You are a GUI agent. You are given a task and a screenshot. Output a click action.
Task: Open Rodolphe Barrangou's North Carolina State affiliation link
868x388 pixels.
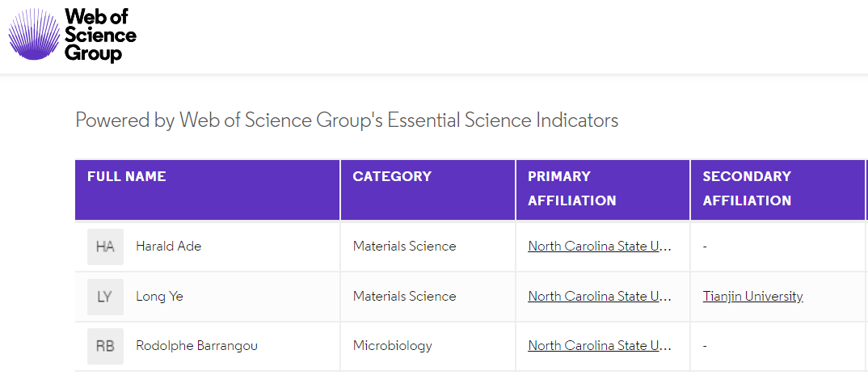coord(600,346)
